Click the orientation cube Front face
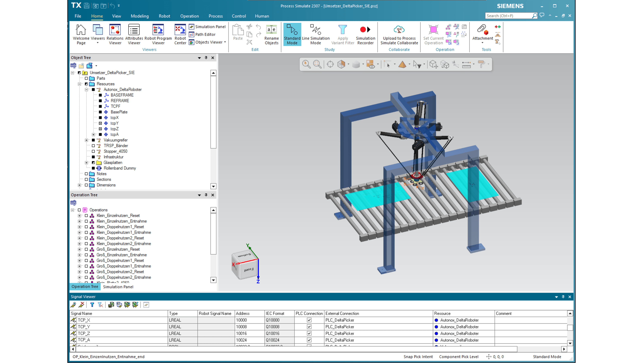644x363 pixels. (249, 270)
